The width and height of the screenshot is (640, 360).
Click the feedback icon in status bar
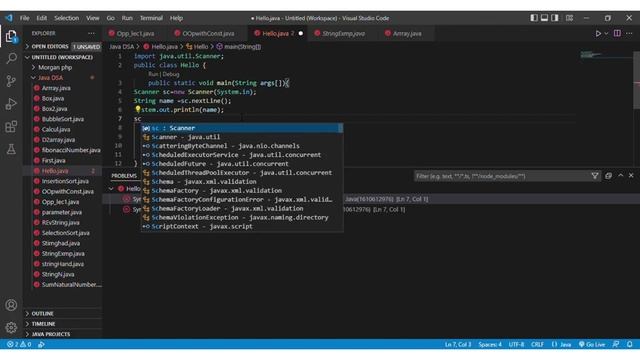click(616, 344)
